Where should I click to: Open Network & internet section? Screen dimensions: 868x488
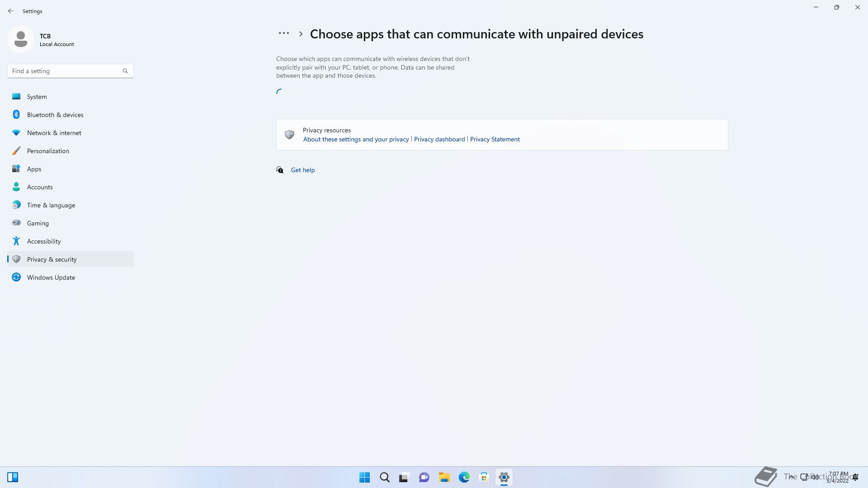pos(54,133)
